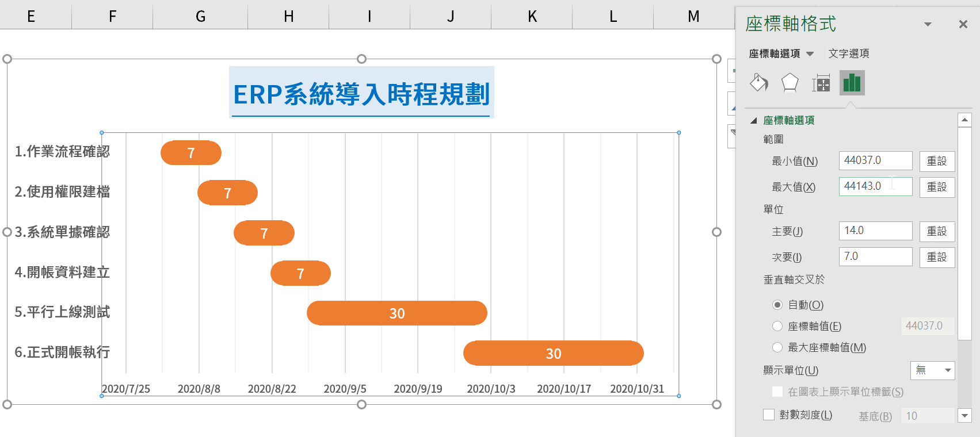Click the 主要 unit input field
The image size is (980, 437).
point(875,231)
